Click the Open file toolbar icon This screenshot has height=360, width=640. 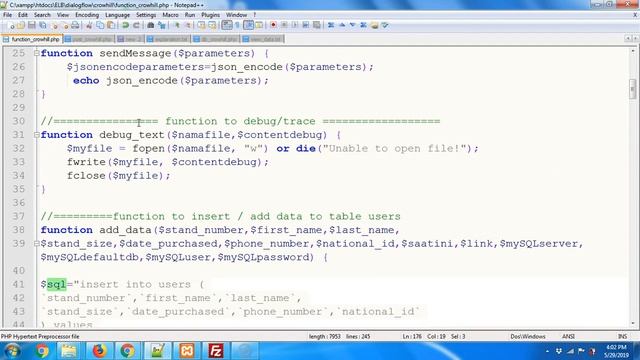tap(21, 25)
